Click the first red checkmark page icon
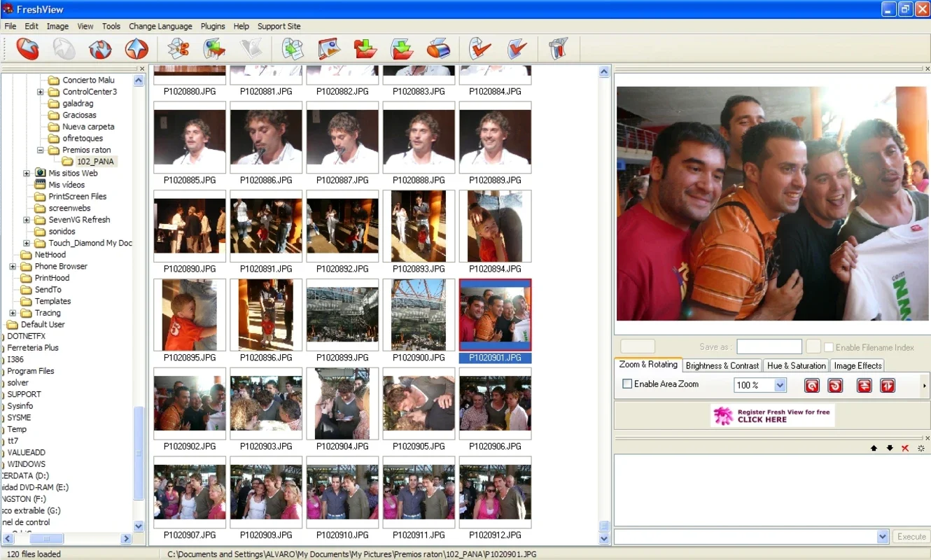Viewport: 931px width, 560px height. 480,49
